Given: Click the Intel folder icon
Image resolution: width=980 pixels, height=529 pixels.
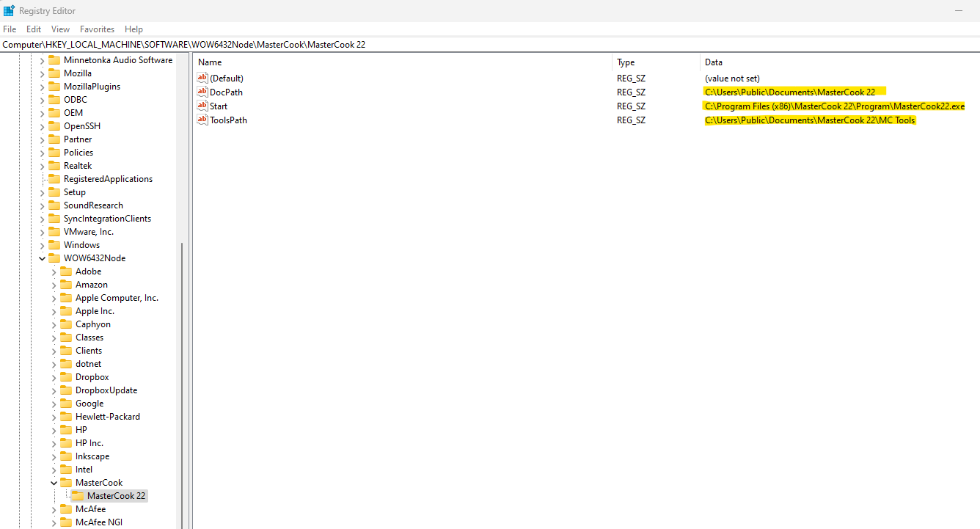Looking at the screenshot, I should [x=66, y=470].
